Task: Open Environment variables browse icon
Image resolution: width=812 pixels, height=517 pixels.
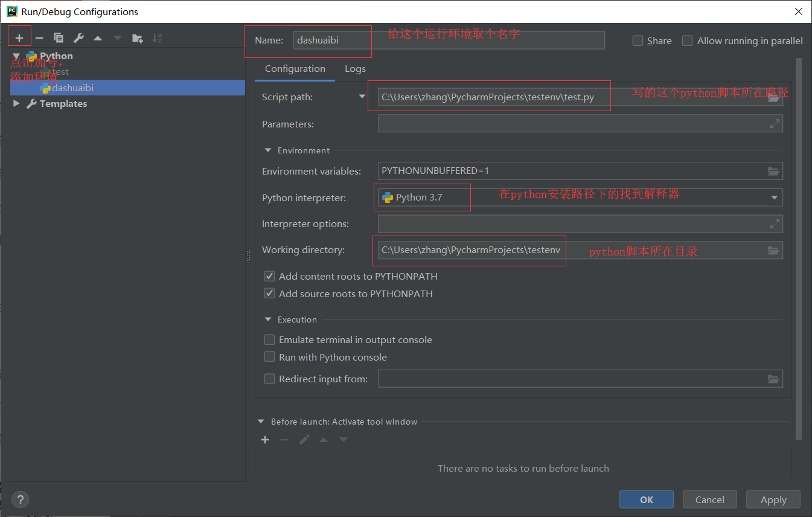Action: (x=773, y=171)
